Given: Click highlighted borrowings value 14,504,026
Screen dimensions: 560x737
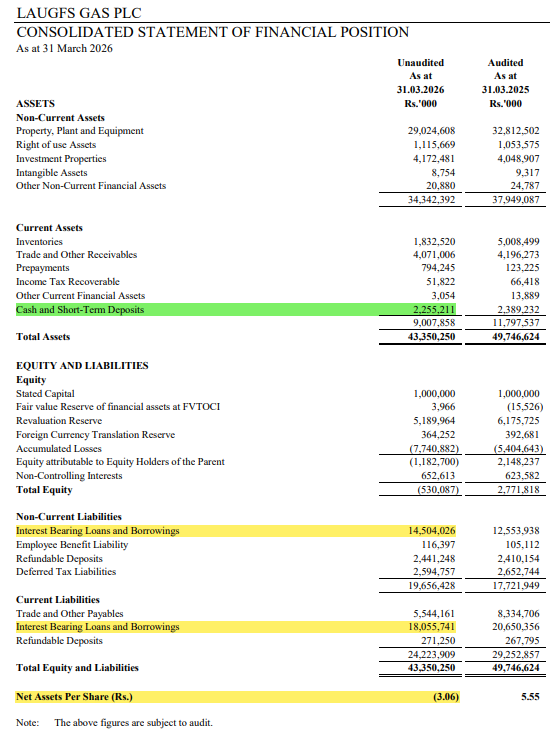Looking at the screenshot, I should [x=431, y=531].
